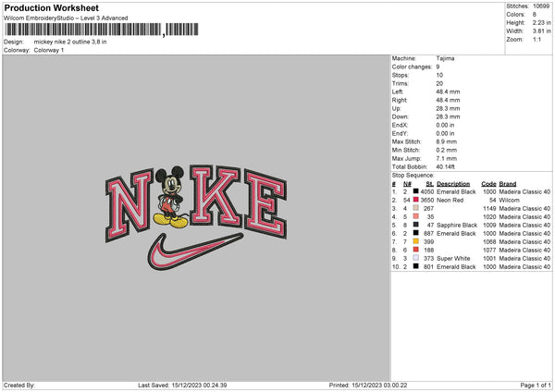The width and height of the screenshot is (555, 392).
Task: Click stitch count 3650 in row 2
Action: click(426, 201)
